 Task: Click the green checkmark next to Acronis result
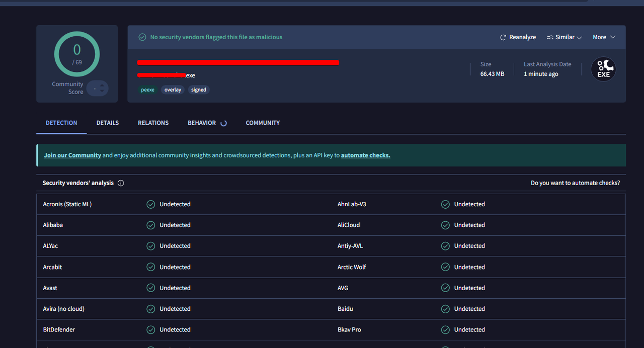point(150,204)
